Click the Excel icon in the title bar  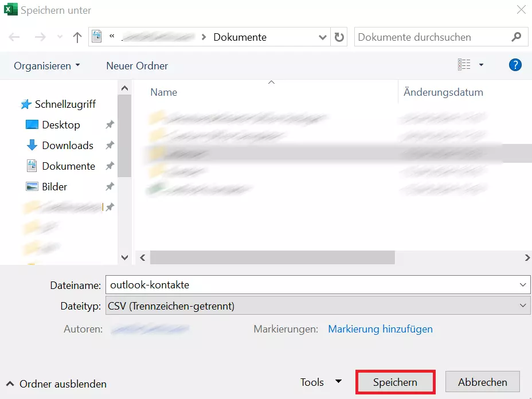(x=10, y=10)
